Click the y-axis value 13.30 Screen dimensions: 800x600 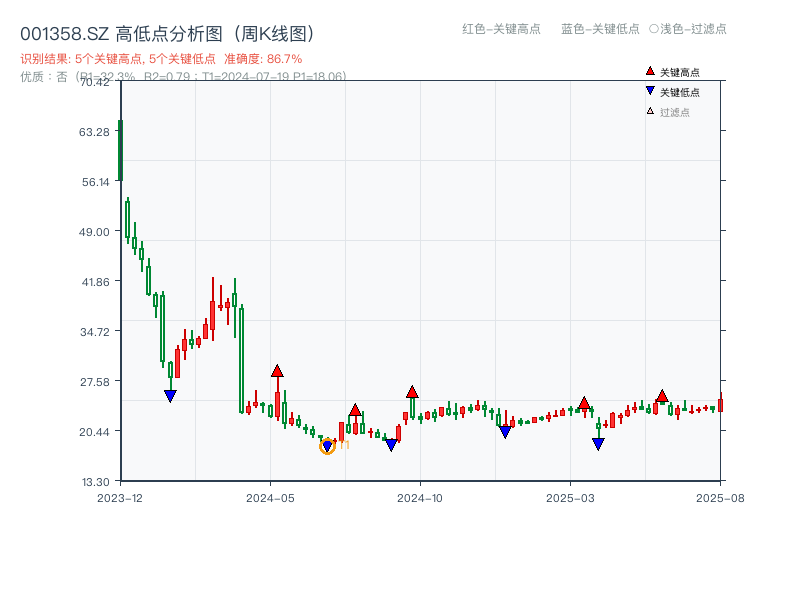pos(95,482)
